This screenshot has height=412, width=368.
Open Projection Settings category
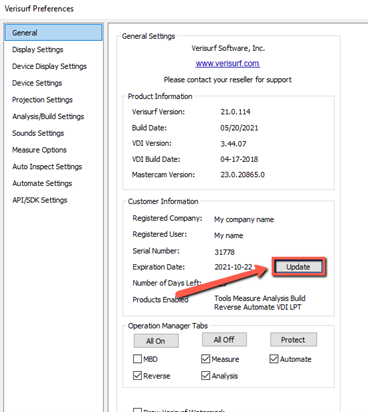point(42,100)
